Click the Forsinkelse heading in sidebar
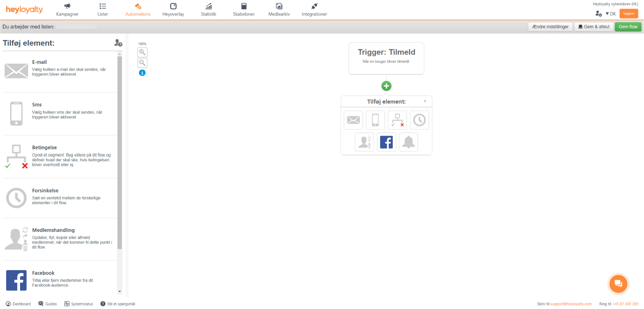644x309 pixels. click(45, 190)
